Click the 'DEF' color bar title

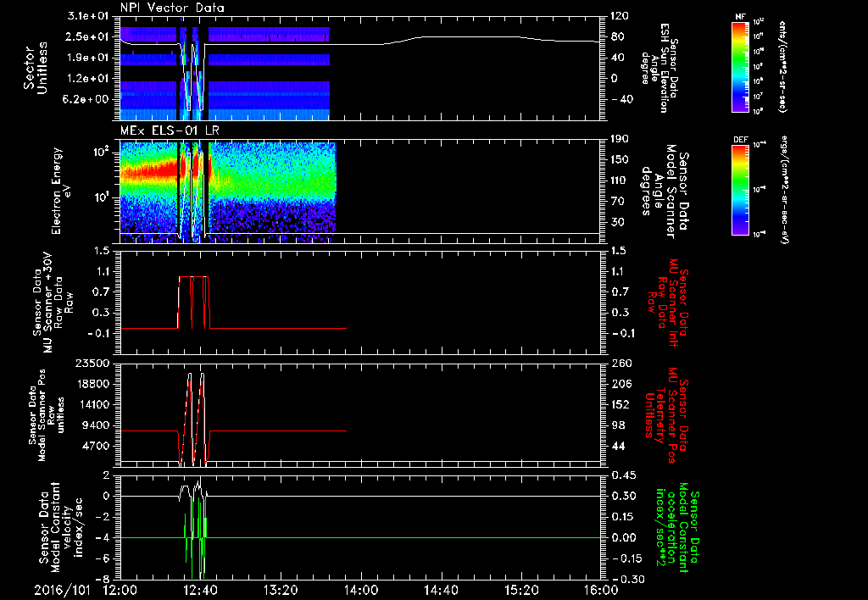pyautogui.click(x=741, y=140)
